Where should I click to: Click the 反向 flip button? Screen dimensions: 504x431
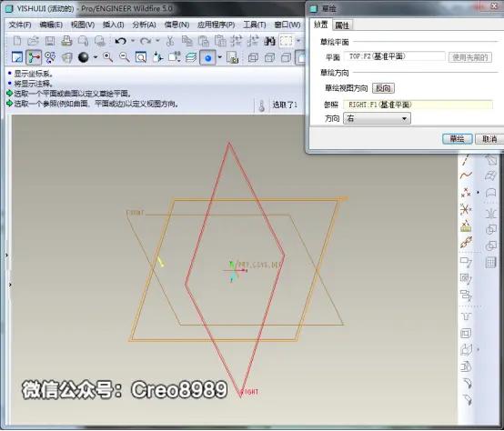click(x=383, y=88)
